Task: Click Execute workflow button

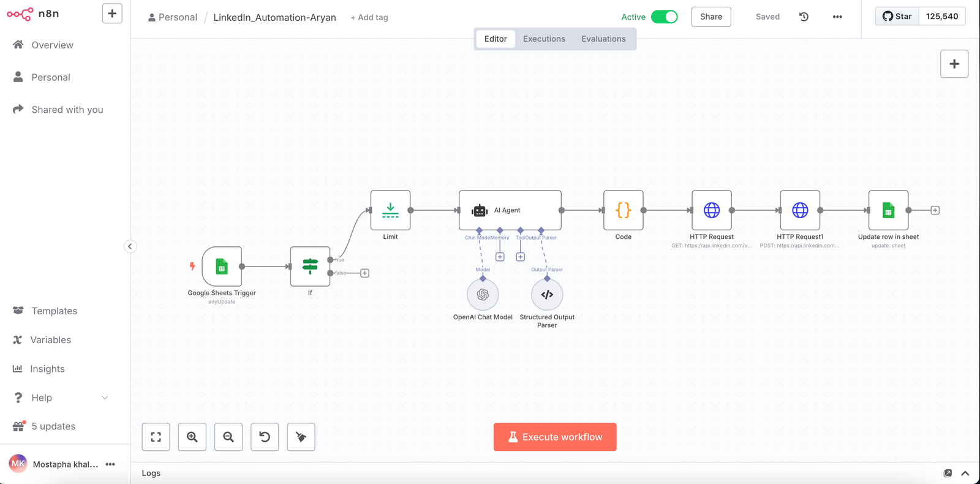Action: point(555,437)
